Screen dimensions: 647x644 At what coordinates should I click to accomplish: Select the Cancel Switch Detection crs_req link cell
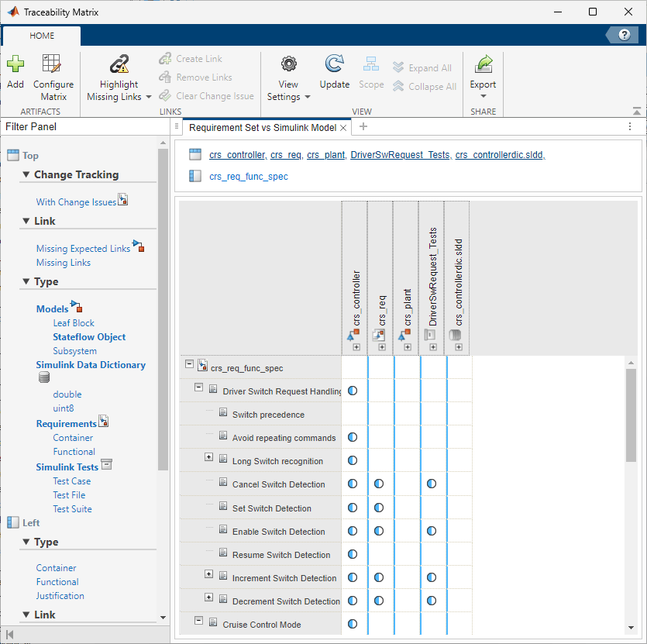379,484
